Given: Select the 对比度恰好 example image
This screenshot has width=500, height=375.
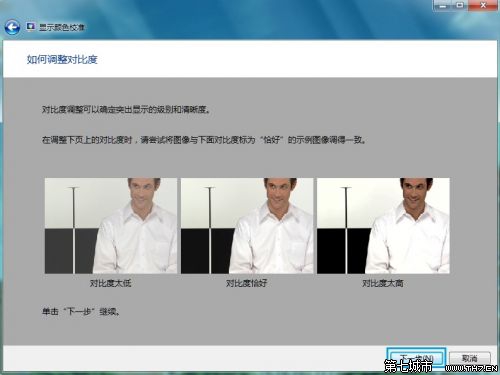Looking at the screenshot, I should coord(247,226).
